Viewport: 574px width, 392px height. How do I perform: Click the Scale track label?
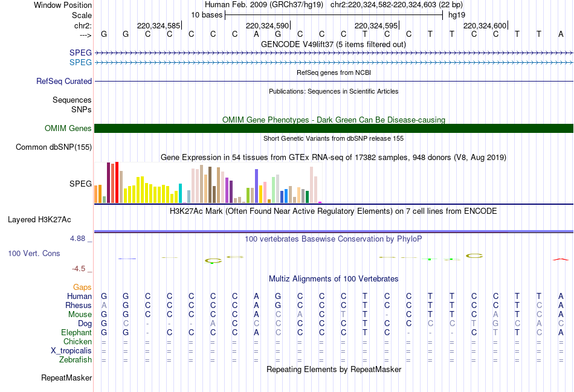coord(82,15)
